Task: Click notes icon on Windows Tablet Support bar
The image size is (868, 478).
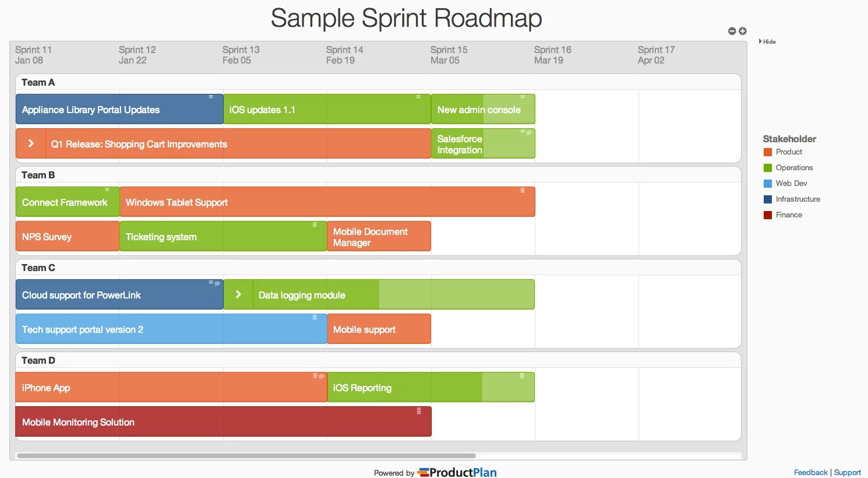Action: [523, 190]
